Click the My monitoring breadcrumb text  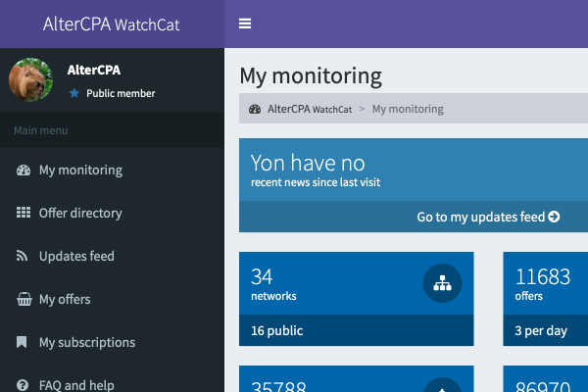click(x=408, y=109)
